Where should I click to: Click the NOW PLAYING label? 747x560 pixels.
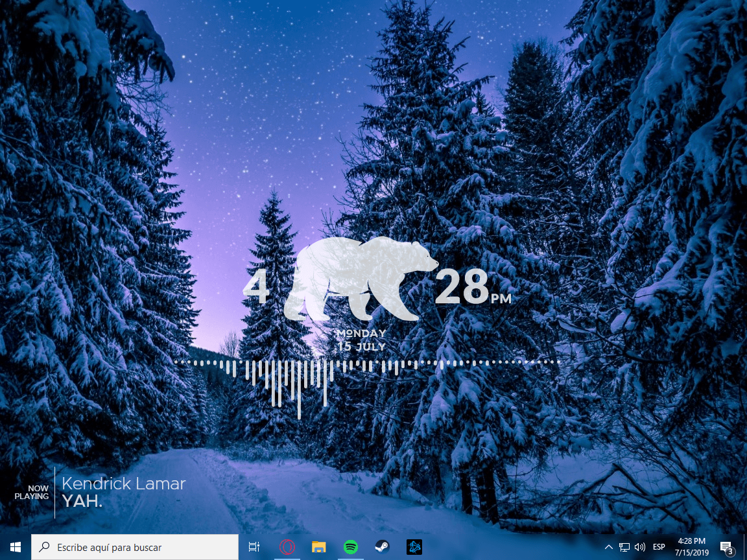[32, 493]
